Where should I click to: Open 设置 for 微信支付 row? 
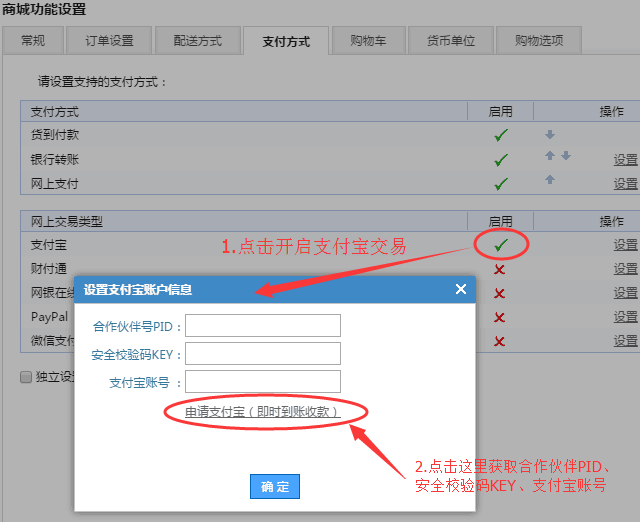tap(625, 341)
